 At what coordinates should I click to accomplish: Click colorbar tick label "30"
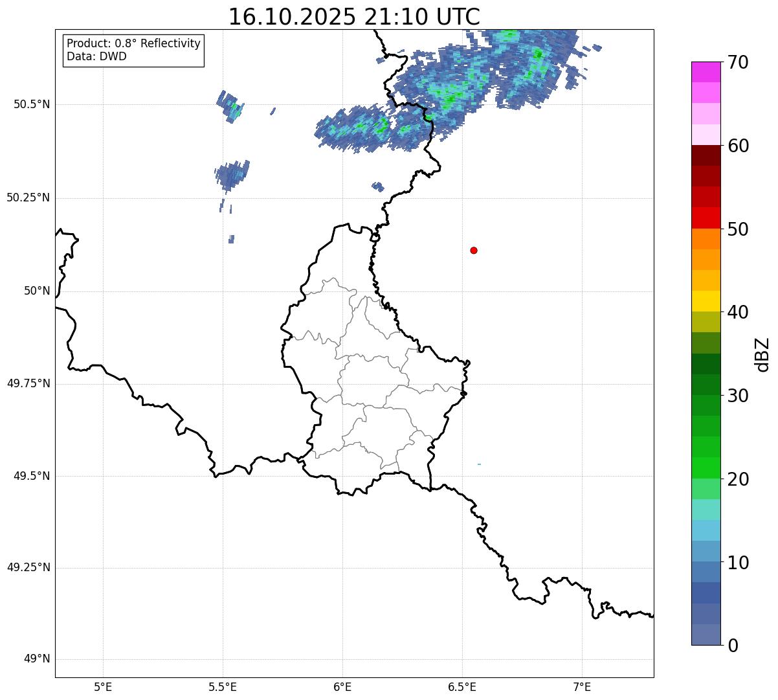tap(738, 396)
